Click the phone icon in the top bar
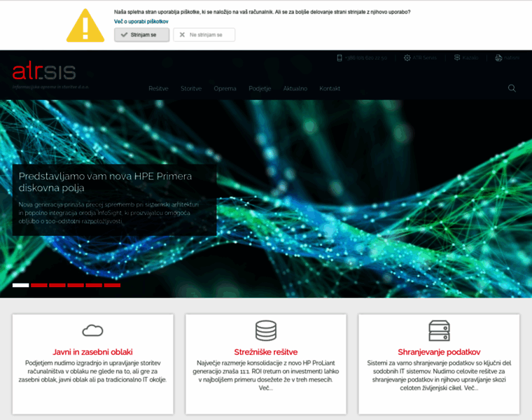Screen dimensions: 532x420 point(339,57)
